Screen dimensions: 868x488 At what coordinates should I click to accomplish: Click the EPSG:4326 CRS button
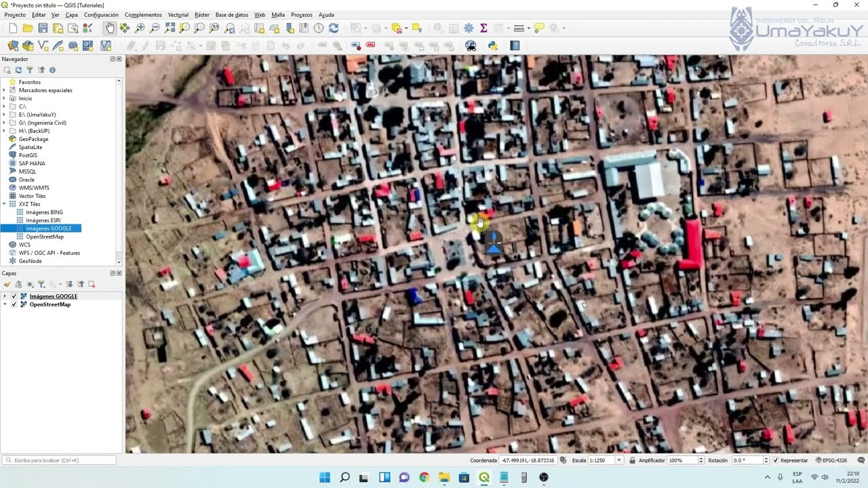pyautogui.click(x=831, y=460)
